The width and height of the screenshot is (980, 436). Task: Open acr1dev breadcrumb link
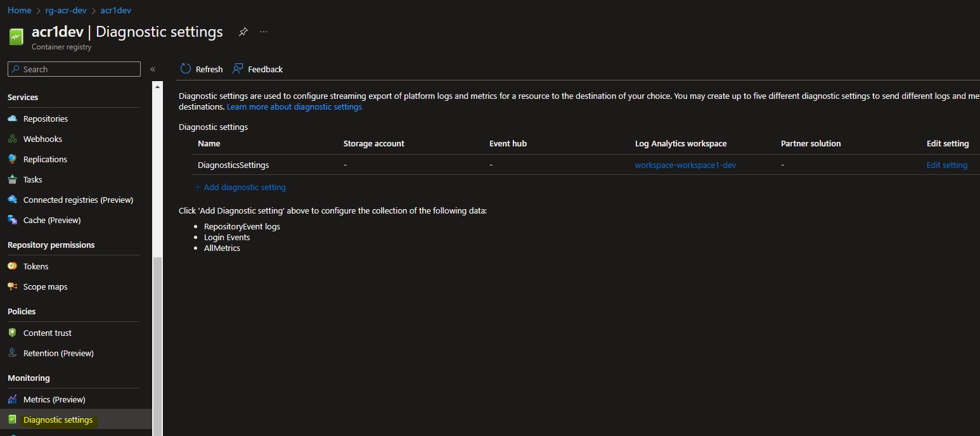point(116,10)
